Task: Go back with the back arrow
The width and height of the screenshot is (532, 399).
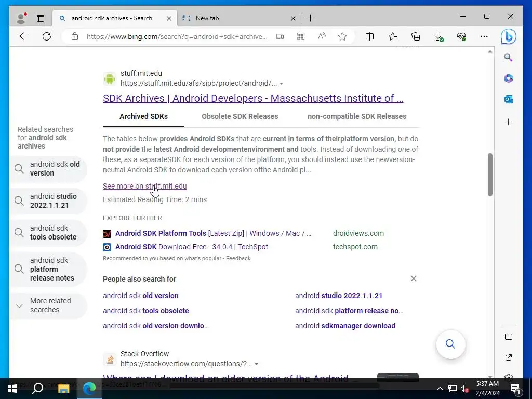Action: click(x=24, y=36)
